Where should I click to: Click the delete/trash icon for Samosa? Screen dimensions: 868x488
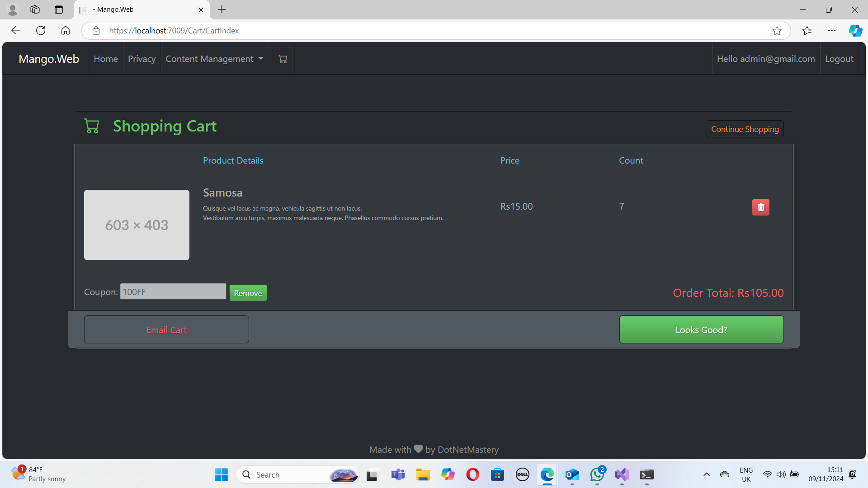click(761, 207)
